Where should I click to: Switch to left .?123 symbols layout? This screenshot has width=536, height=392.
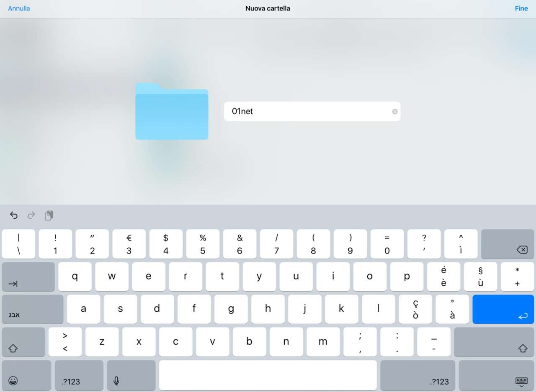(79, 375)
